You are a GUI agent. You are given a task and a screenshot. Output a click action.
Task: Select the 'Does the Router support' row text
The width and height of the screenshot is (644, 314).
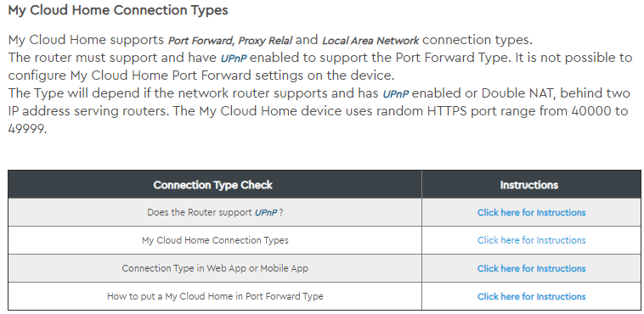200,213
